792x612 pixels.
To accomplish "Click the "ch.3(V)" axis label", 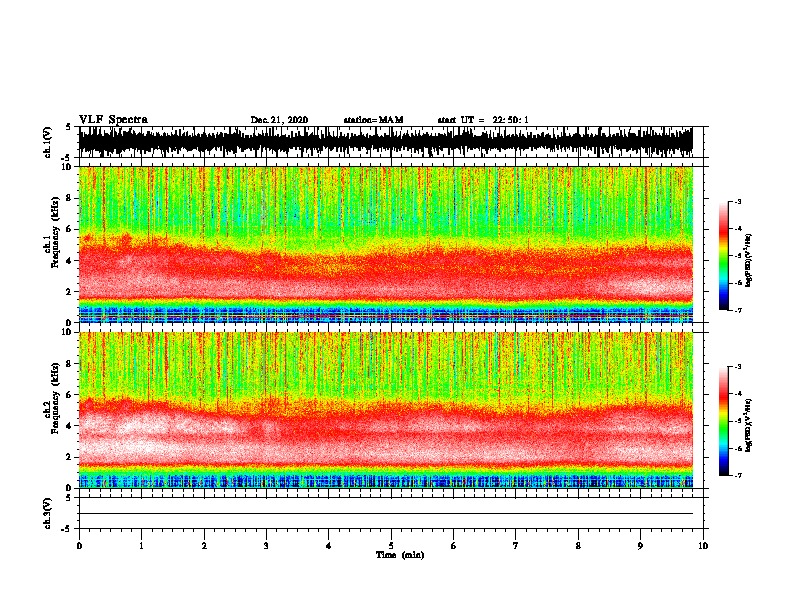I will pos(48,513).
